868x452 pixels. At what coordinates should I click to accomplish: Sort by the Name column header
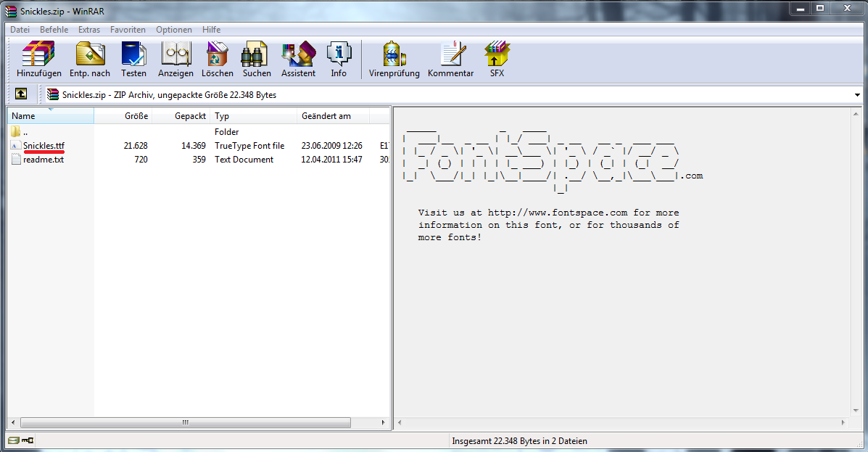[x=50, y=116]
